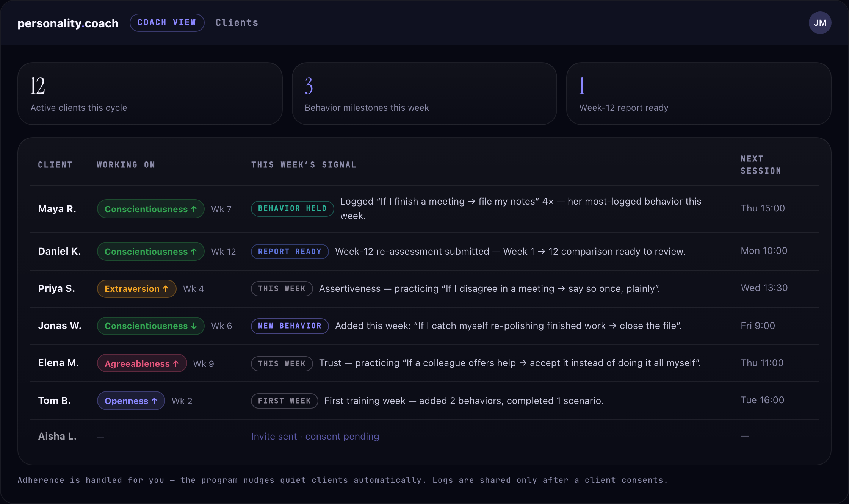Open client Elena M.

[58, 363]
